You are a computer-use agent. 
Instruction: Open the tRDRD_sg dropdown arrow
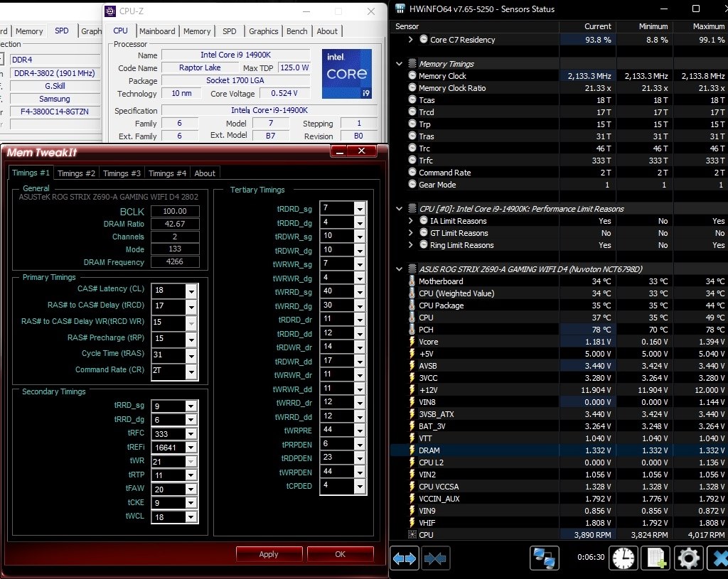360,209
